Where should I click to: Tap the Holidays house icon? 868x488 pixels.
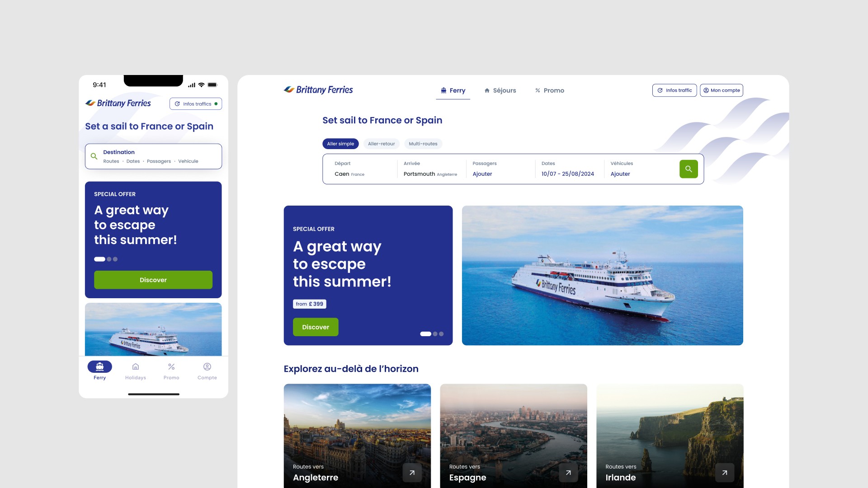click(x=136, y=366)
